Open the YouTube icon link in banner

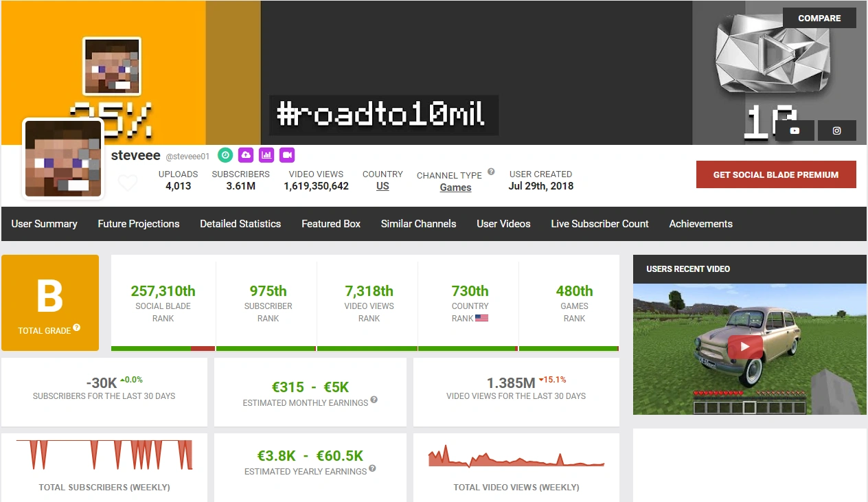tap(795, 130)
